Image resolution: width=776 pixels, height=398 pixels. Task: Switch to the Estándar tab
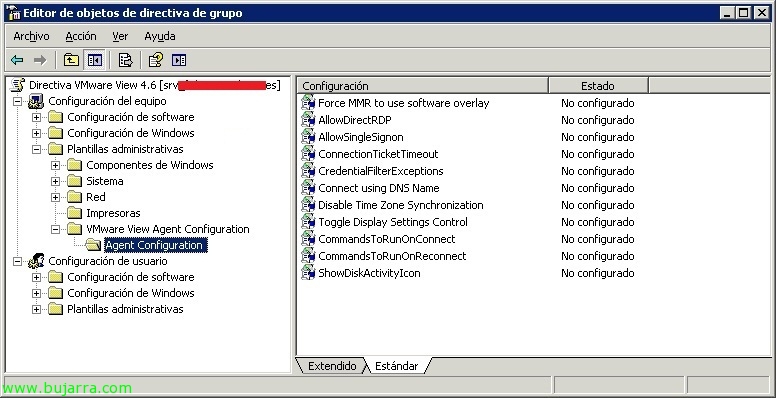point(396,366)
